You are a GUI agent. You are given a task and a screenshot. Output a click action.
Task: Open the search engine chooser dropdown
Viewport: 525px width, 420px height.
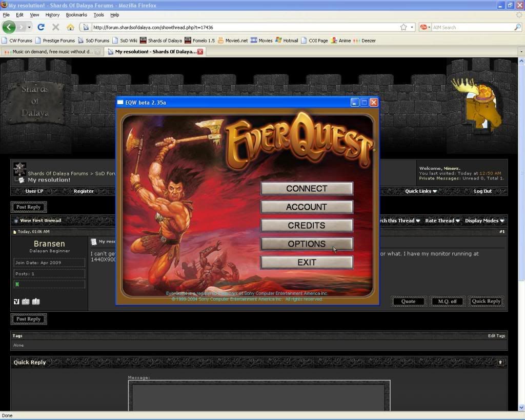tap(429, 27)
